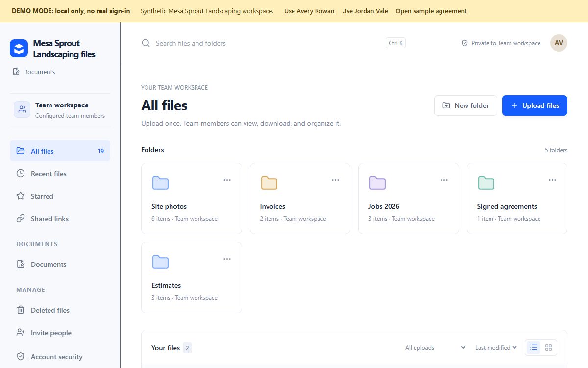This screenshot has width=588, height=368.
Task: Click the Jobs 2026 folder icon
Action: point(377,183)
